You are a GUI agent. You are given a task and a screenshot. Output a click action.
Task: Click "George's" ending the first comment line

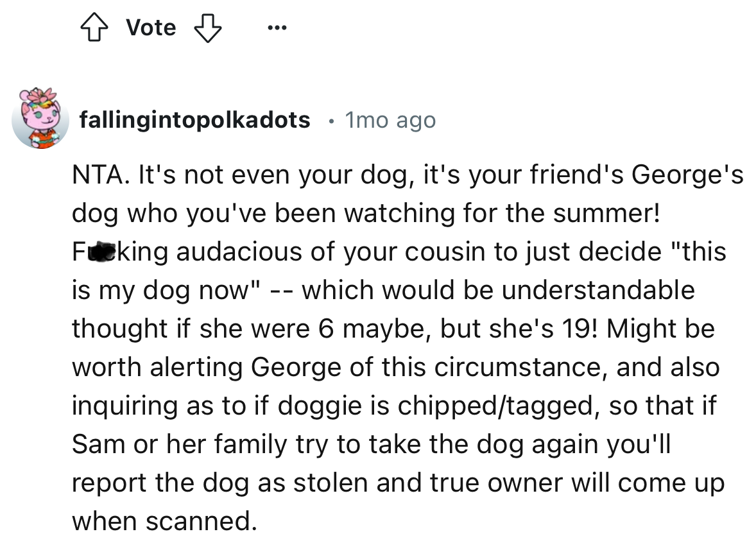pyautogui.click(x=687, y=175)
